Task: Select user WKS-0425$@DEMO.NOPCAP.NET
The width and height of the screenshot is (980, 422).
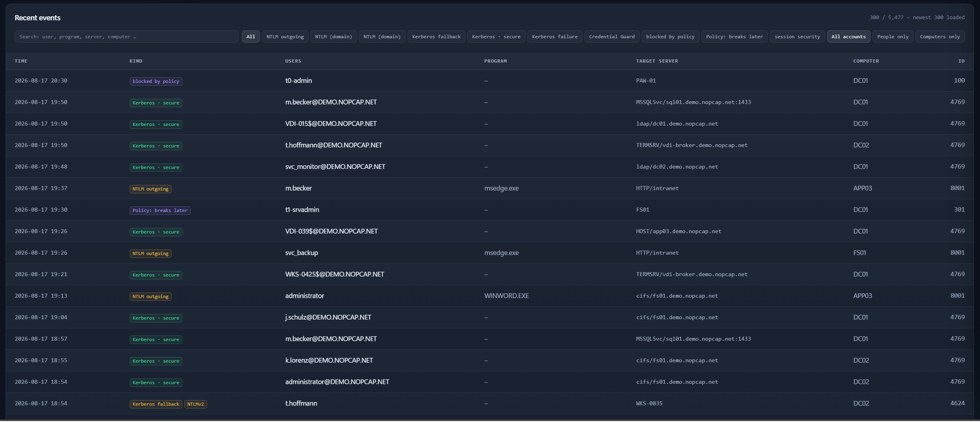Action: pos(334,274)
